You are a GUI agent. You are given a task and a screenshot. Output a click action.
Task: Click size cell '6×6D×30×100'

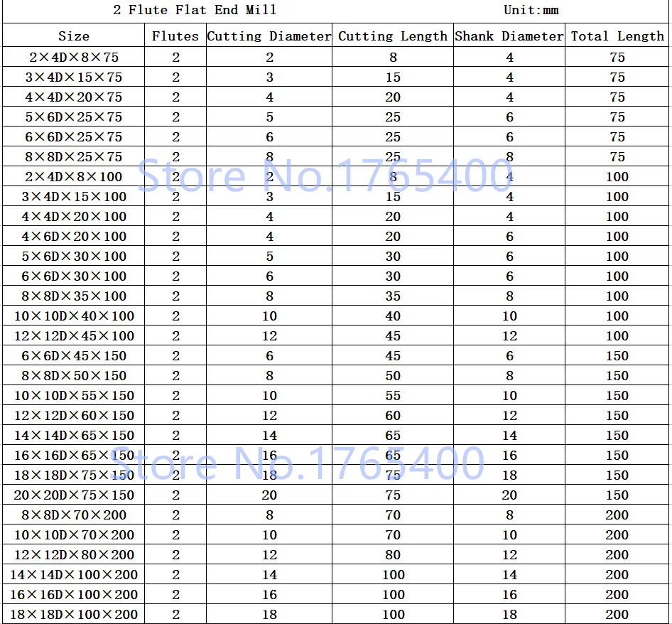click(74, 276)
